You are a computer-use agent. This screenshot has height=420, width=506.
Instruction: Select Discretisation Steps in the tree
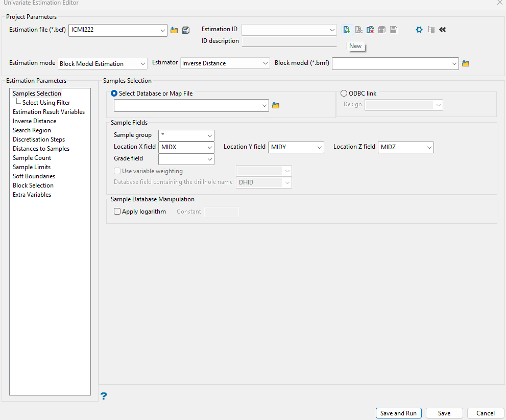click(39, 139)
